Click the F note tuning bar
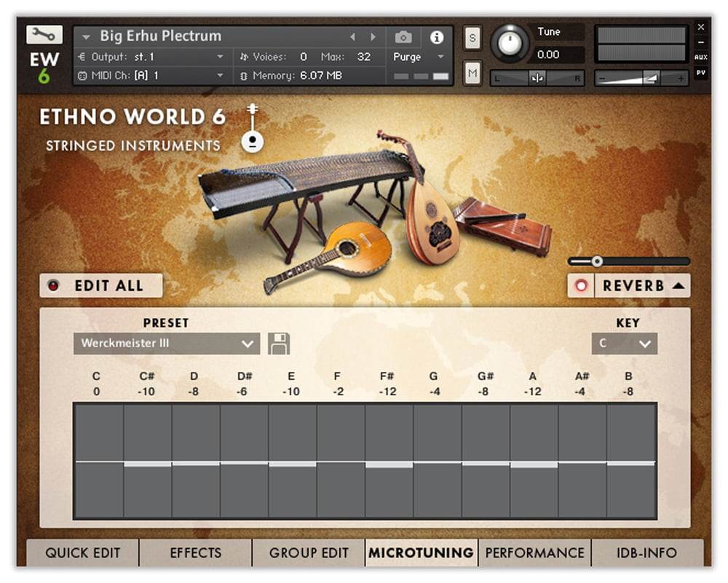The height and width of the screenshot is (583, 728). pyautogui.click(x=341, y=461)
